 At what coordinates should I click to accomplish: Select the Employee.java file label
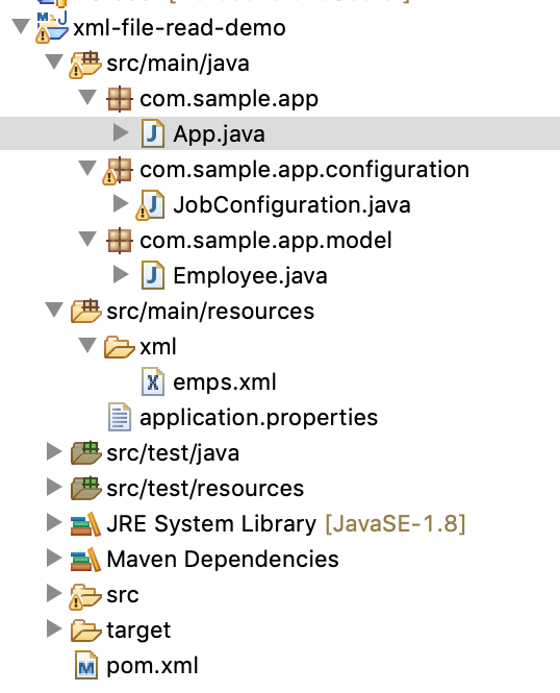pos(250,276)
